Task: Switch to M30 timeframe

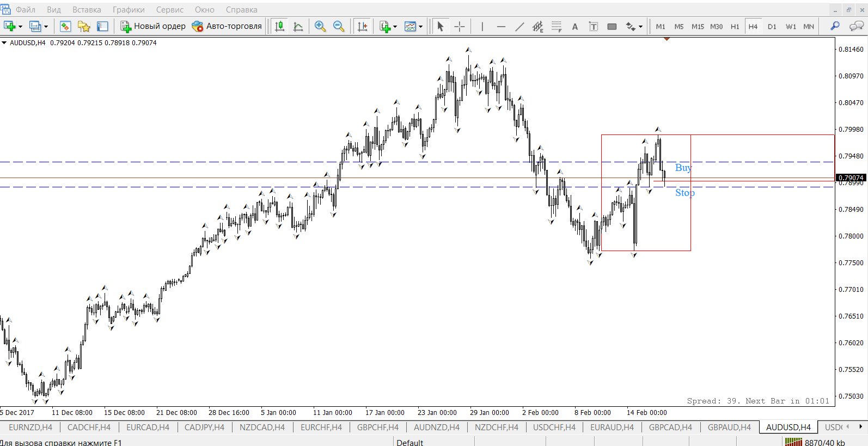Action: pyautogui.click(x=716, y=26)
